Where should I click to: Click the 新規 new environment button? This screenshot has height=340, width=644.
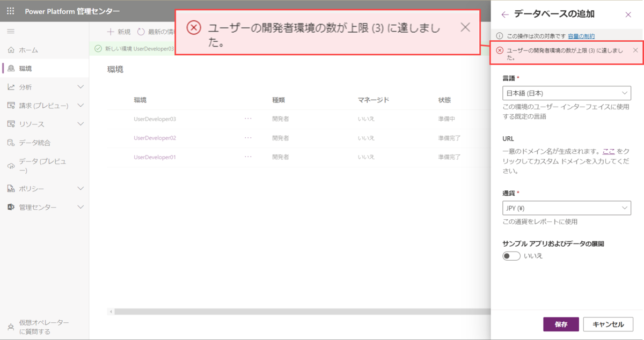pos(119,32)
